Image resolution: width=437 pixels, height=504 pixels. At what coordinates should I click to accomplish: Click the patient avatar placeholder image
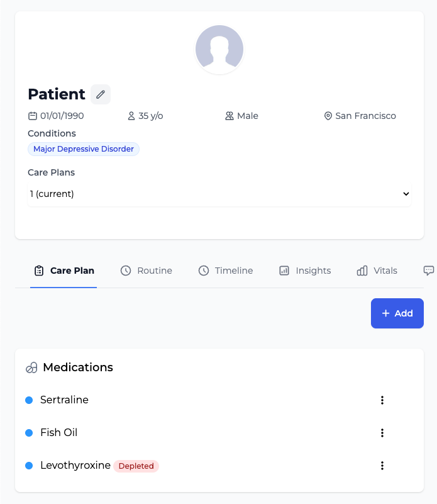tap(219, 50)
